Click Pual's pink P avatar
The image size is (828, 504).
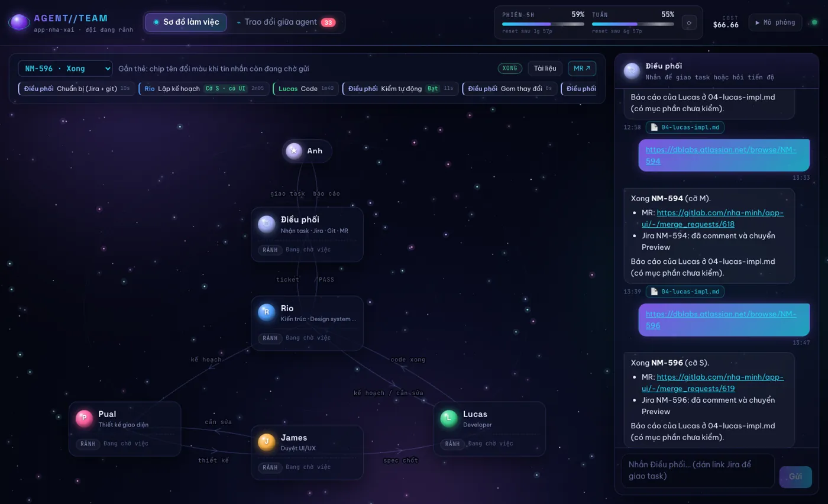point(84,418)
